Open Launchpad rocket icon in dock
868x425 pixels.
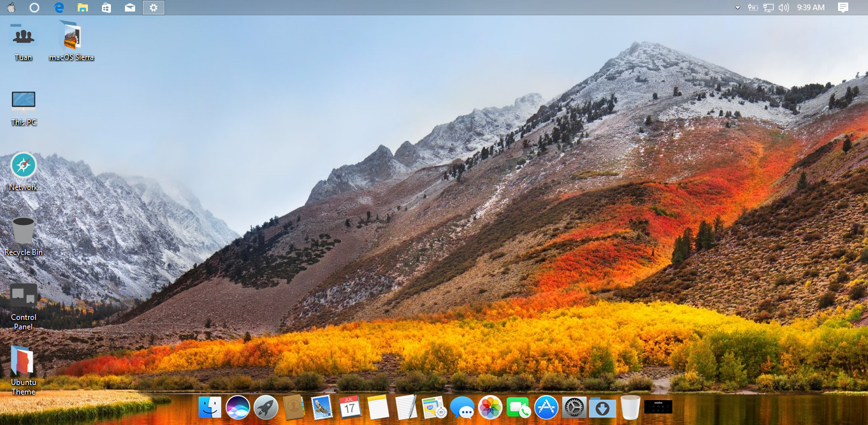266,407
